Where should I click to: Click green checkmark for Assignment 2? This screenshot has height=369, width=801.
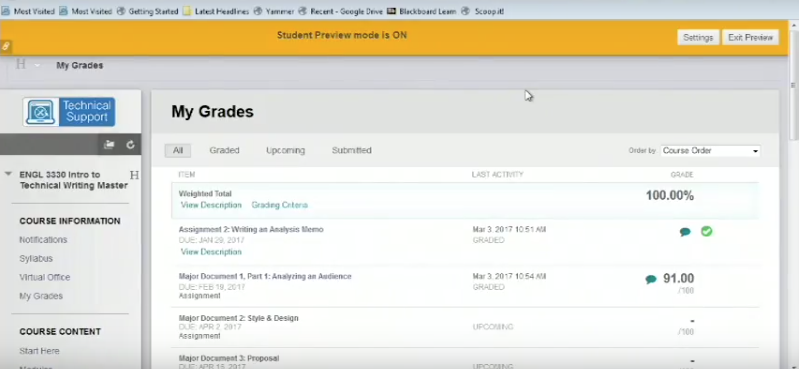tap(706, 232)
